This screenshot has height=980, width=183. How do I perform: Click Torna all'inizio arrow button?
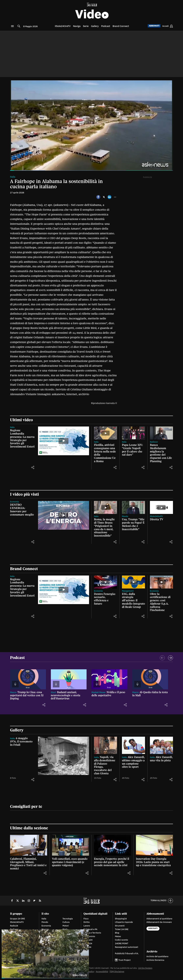coord(170,900)
